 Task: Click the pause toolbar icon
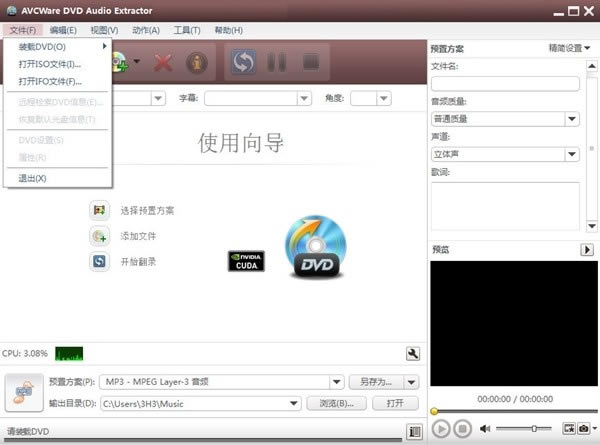[x=276, y=62]
